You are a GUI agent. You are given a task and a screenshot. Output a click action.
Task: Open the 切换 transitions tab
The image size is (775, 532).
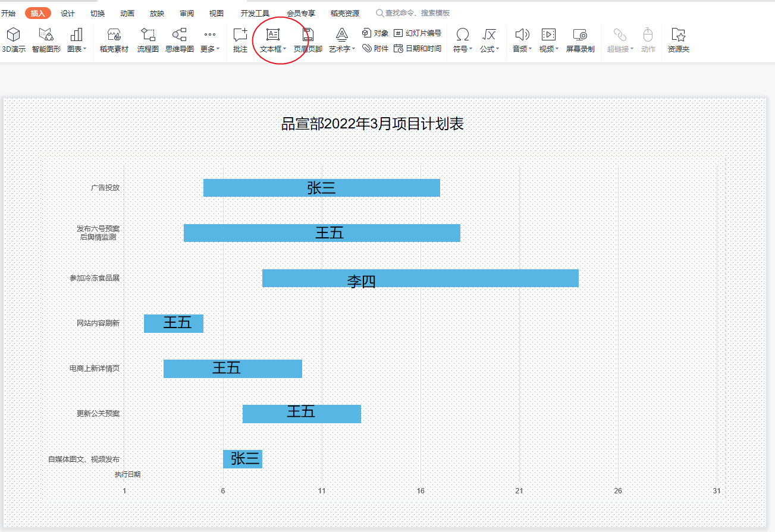(x=98, y=13)
